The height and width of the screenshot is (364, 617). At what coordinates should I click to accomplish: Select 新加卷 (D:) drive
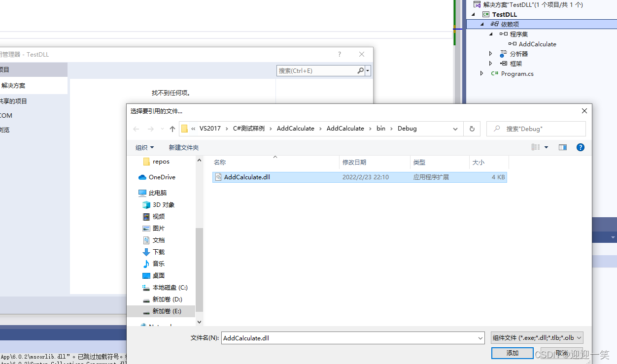click(162, 299)
